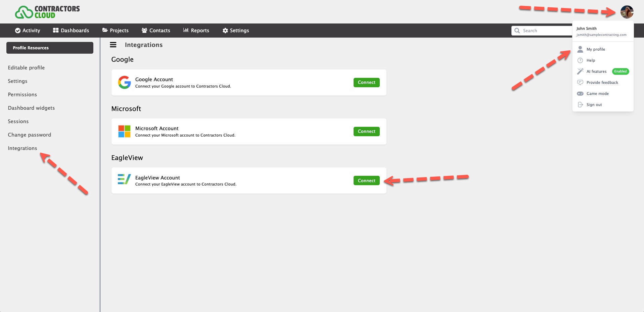Click the My profile person icon

(x=580, y=49)
